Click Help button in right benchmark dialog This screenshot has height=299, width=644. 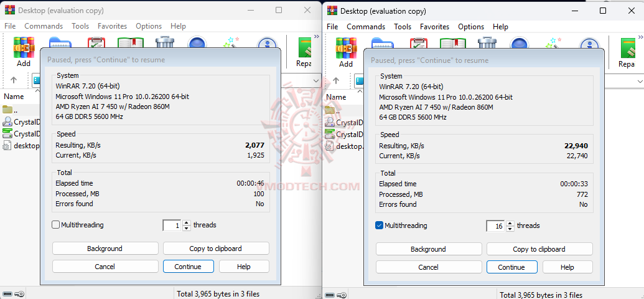(567, 267)
